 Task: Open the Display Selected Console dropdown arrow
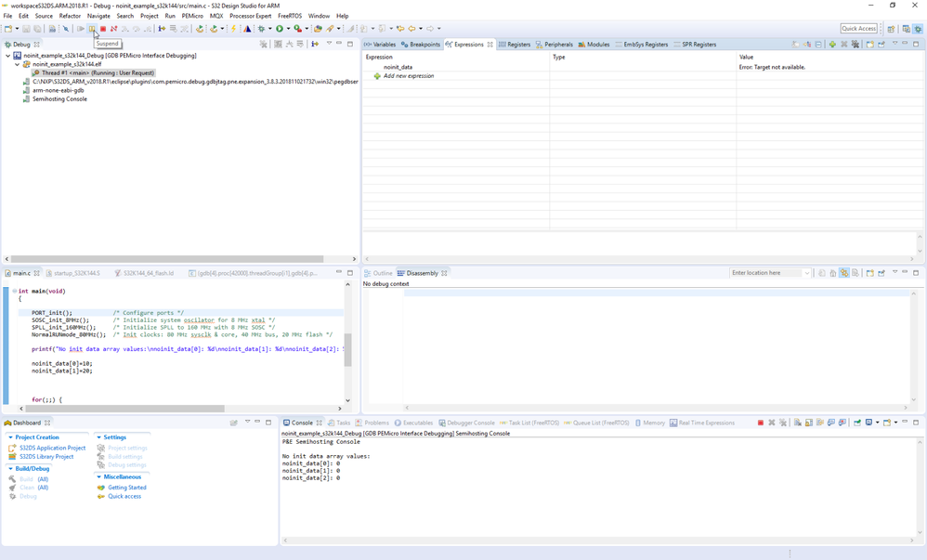(x=878, y=423)
